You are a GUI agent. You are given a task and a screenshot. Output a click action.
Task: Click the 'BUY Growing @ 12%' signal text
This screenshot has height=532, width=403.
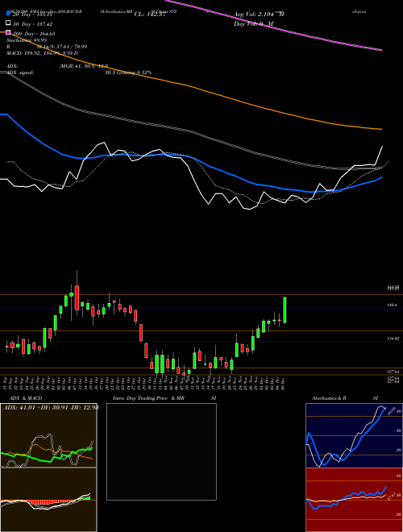tap(128, 73)
